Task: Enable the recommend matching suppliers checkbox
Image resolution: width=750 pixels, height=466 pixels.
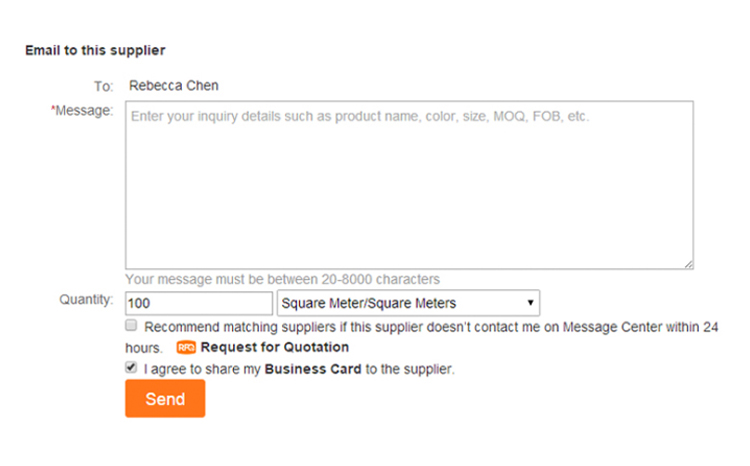Action: 131,325
